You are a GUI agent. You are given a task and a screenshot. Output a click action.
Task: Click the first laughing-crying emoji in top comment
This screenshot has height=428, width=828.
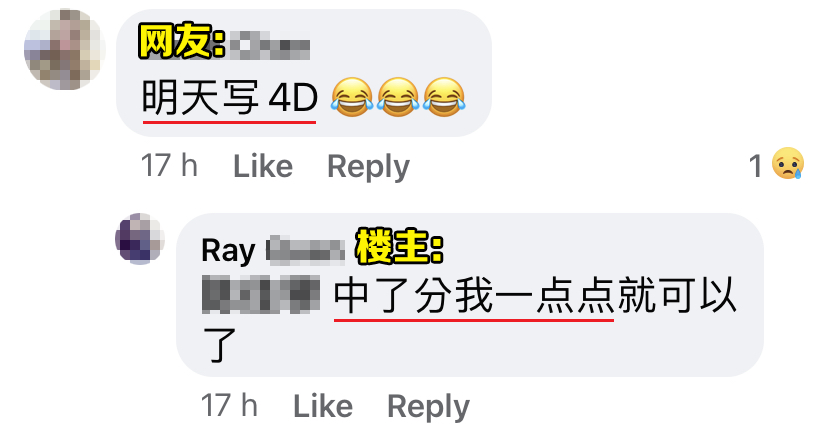click(352, 97)
